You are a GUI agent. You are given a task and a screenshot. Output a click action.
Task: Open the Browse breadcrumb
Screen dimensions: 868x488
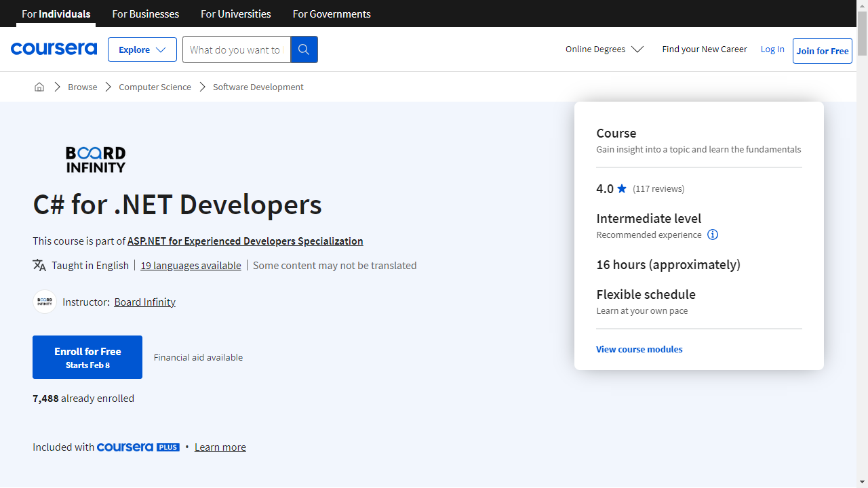pyautogui.click(x=83, y=87)
